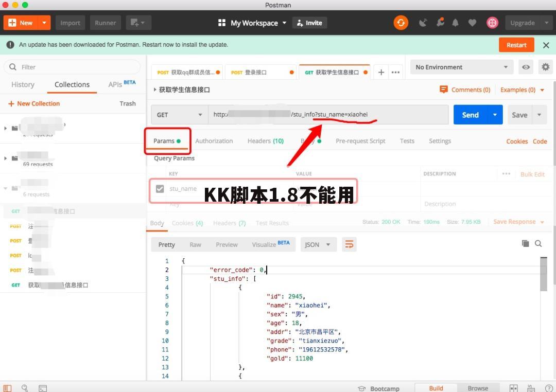Image resolution: width=556 pixels, height=392 pixels.
Task: Open the Authorization tab
Action: point(214,141)
